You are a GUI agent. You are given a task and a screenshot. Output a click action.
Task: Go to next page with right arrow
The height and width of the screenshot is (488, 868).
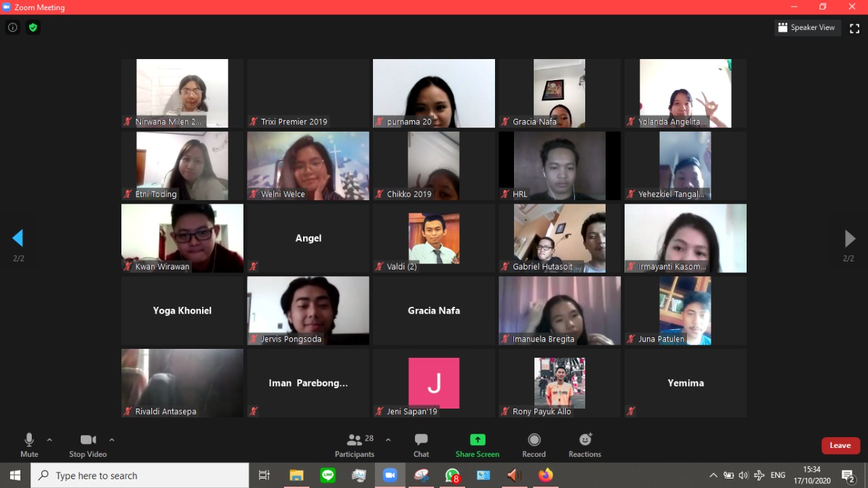pos(849,238)
